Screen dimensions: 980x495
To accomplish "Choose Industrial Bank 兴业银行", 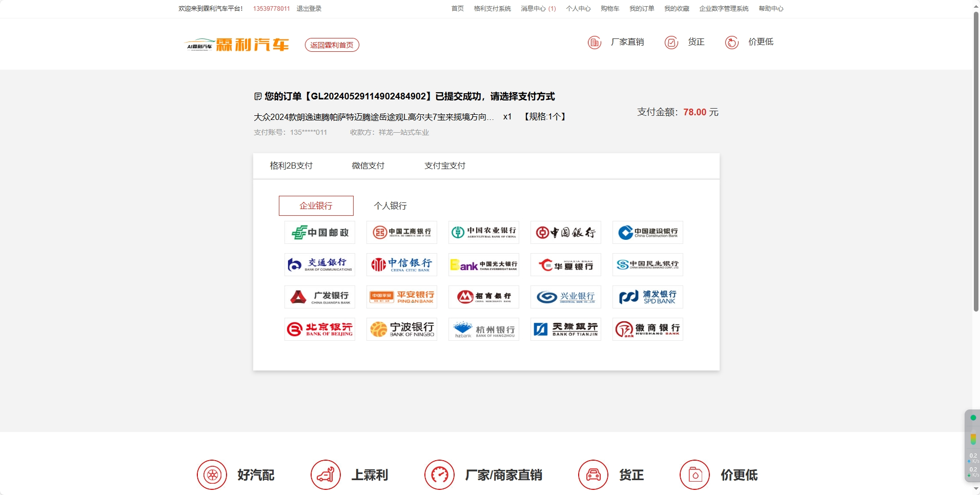I will pos(566,297).
